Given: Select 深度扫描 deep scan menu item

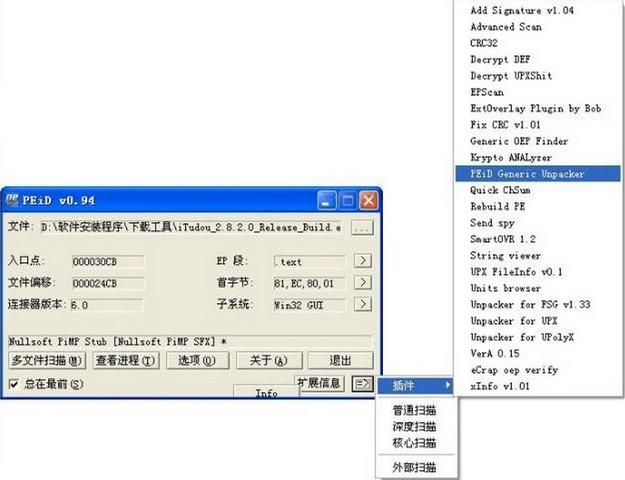Looking at the screenshot, I should pyautogui.click(x=415, y=427).
